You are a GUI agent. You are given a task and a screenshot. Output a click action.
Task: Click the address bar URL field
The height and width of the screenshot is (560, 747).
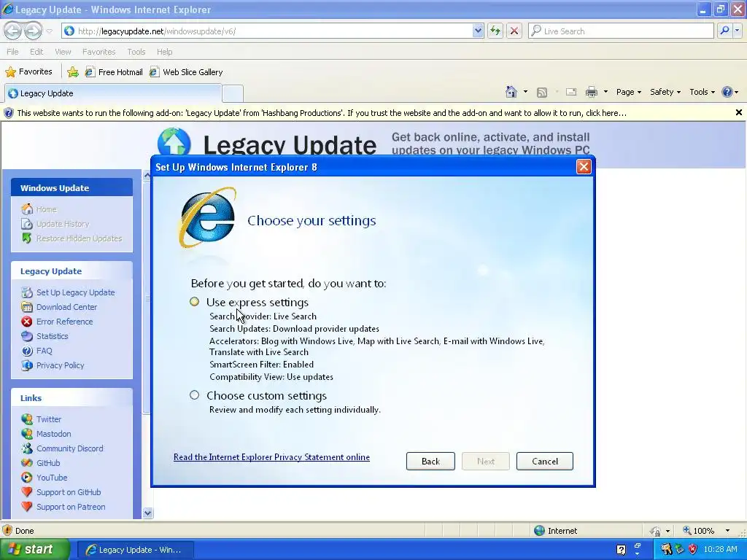click(271, 31)
